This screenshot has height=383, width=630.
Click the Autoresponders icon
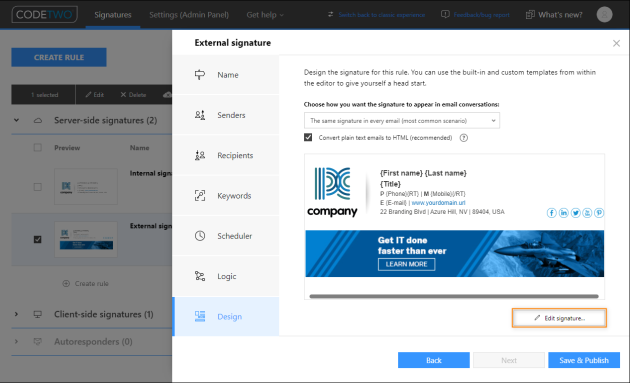pos(37,342)
